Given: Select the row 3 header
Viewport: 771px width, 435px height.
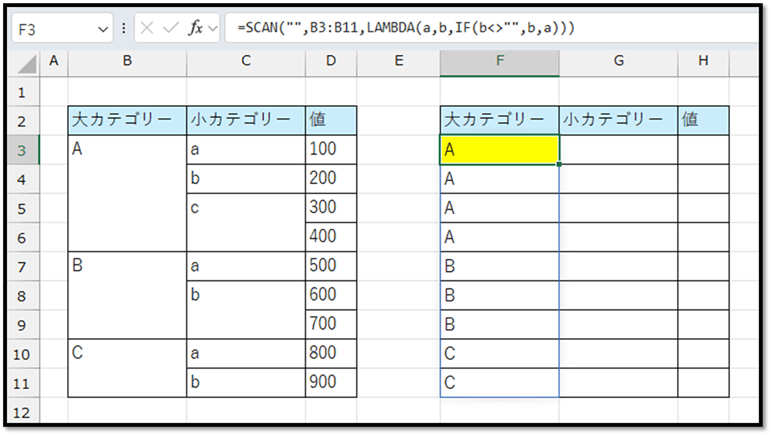Looking at the screenshot, I should tap(22, 150).
